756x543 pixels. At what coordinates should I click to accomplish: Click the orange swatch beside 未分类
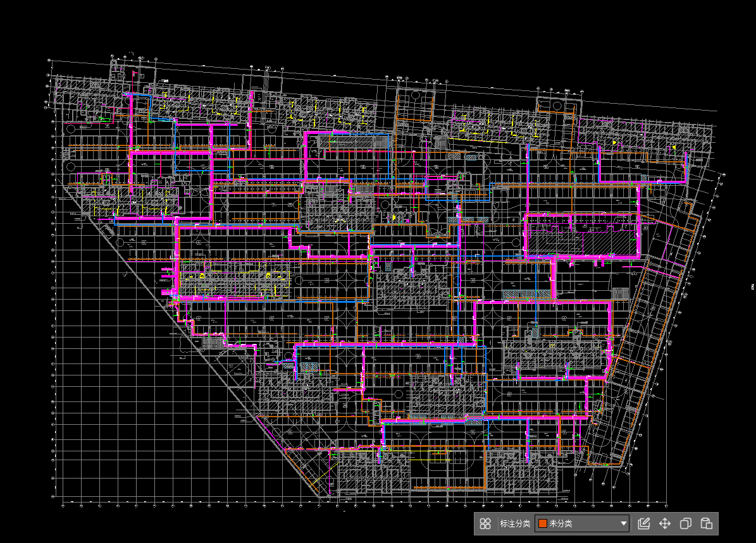pyautogui.click(x=542, y=523)
